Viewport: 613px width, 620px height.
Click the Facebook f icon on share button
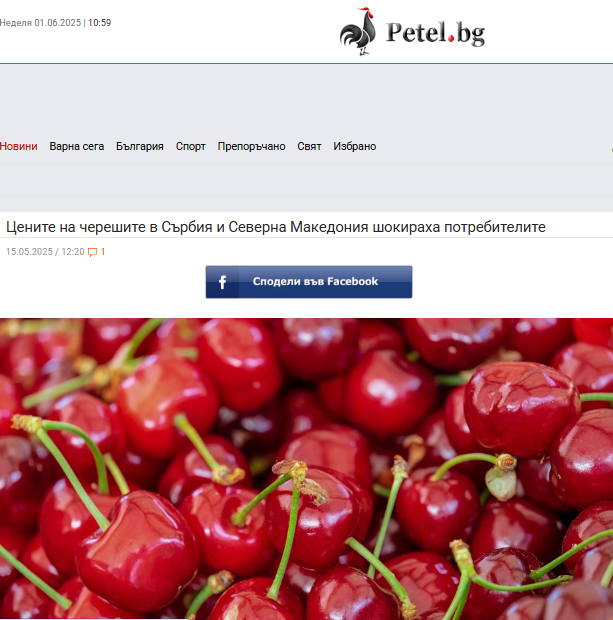222,282
